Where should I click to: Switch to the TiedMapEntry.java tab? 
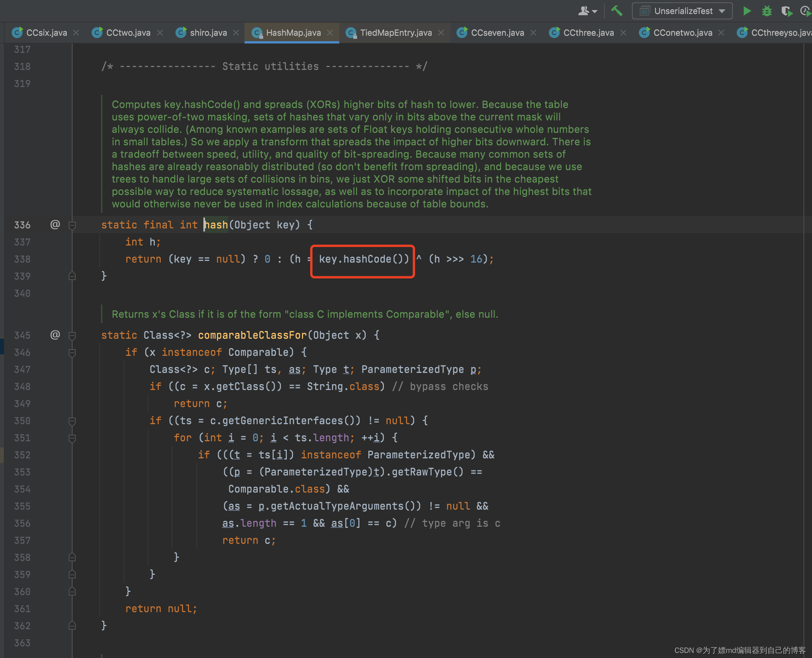[396, 33]
